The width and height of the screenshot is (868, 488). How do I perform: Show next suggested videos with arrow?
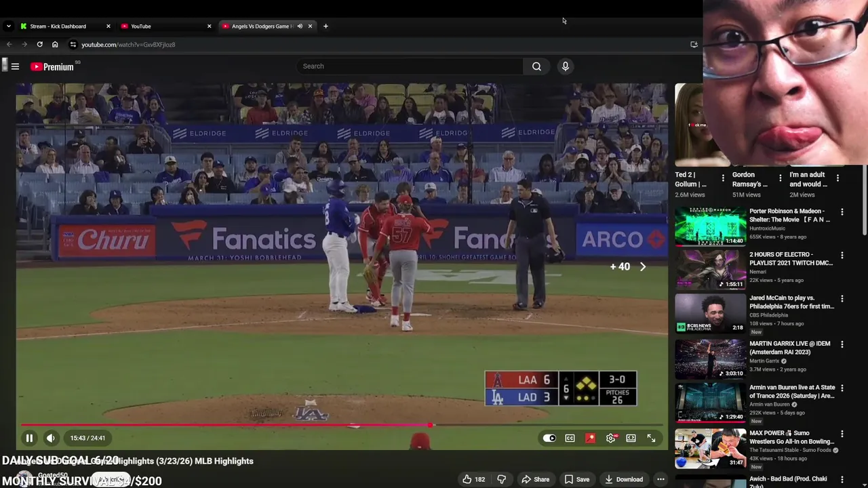(x=643, y=267)
